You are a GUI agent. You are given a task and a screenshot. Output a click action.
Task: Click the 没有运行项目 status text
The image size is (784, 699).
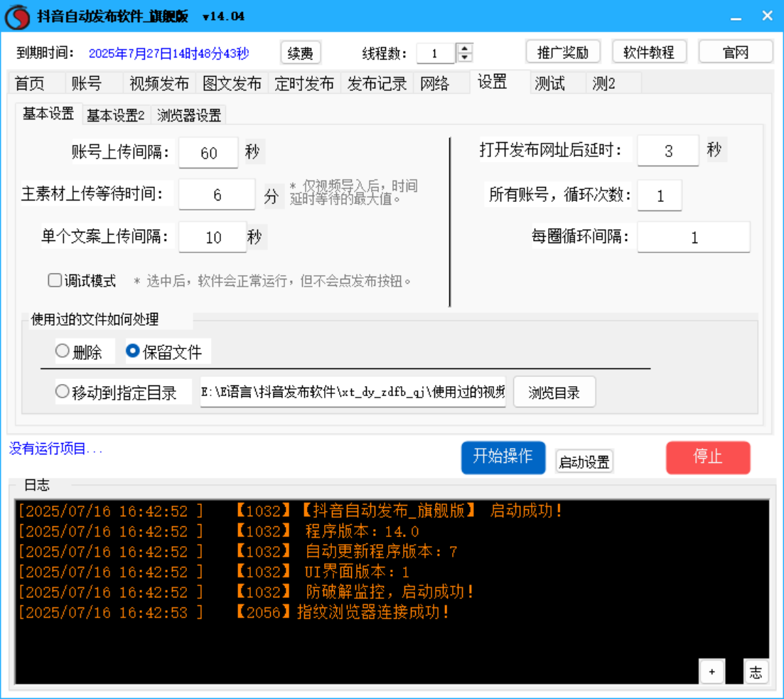[x=55, y=448]
